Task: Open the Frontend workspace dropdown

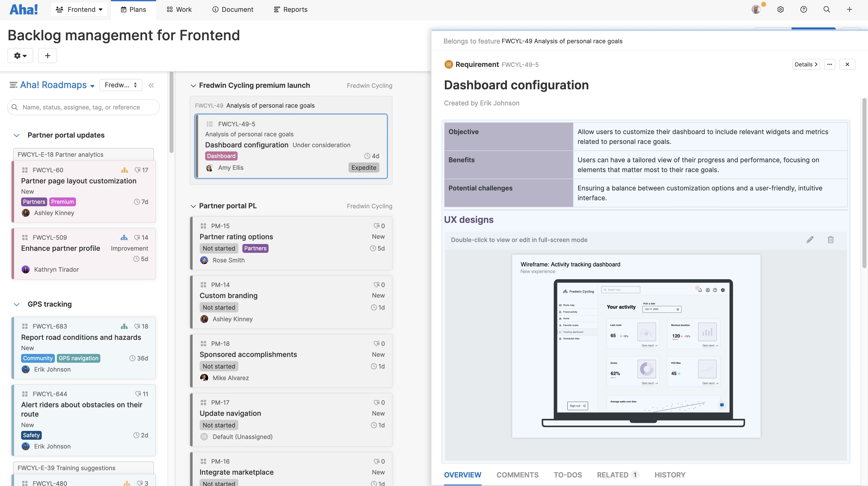Action: point(79,9)
